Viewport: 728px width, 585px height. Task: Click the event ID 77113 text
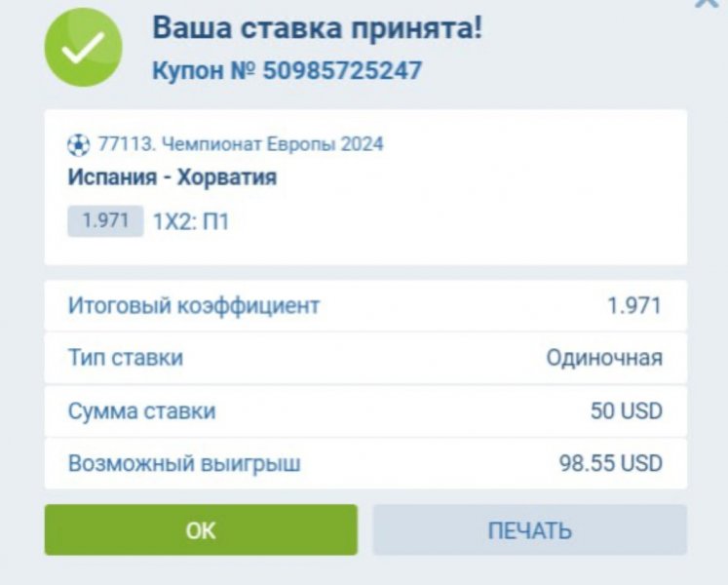point(126,144)
